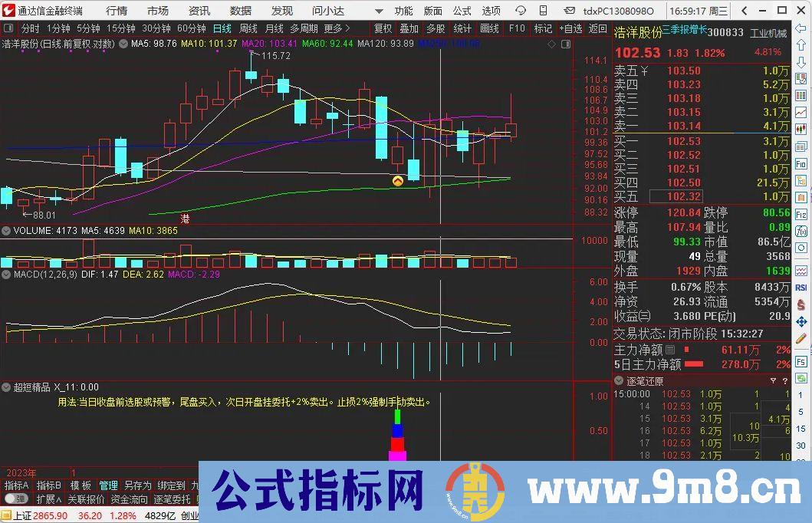Image resolution: width=812 pixels, height=523 pixels.
Task: Click the F12 trading sidebar icon
Action: point(800,215)
